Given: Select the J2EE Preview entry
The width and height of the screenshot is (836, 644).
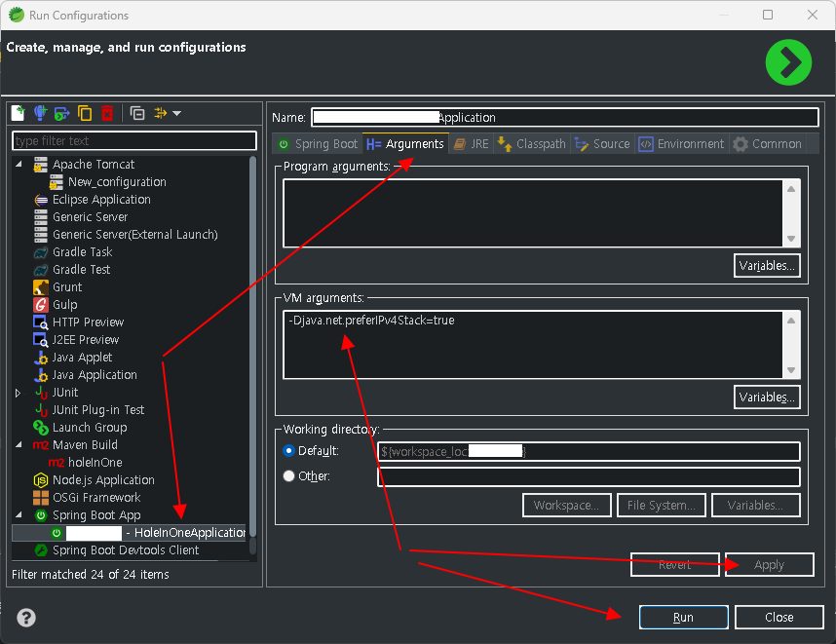Looking at the screenshot, I should click(x=86, y=340).
